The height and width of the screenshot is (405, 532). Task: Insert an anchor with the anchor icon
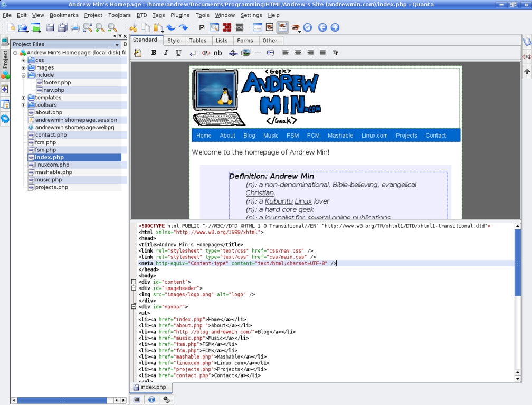click(x=233, y=52)
